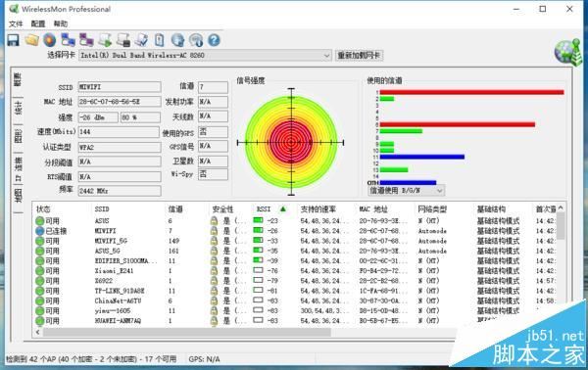
Task: Click the page with black terminal icon
Action: pyautogui.click(x=123, y=40)
